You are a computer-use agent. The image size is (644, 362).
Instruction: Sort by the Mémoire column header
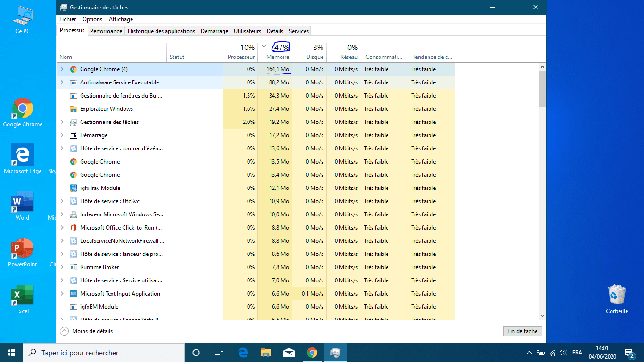[x=275, y=52]
